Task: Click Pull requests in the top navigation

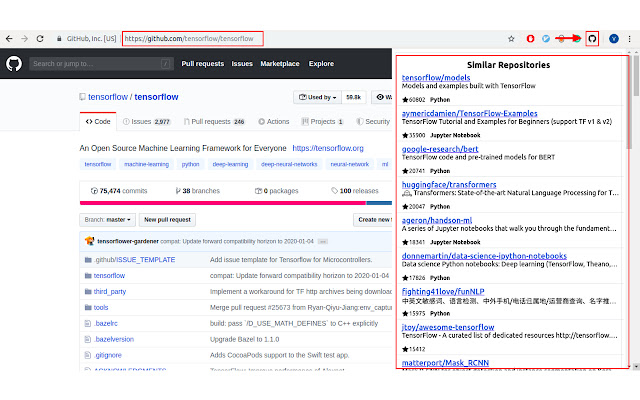Action: [x=202, y=64]
